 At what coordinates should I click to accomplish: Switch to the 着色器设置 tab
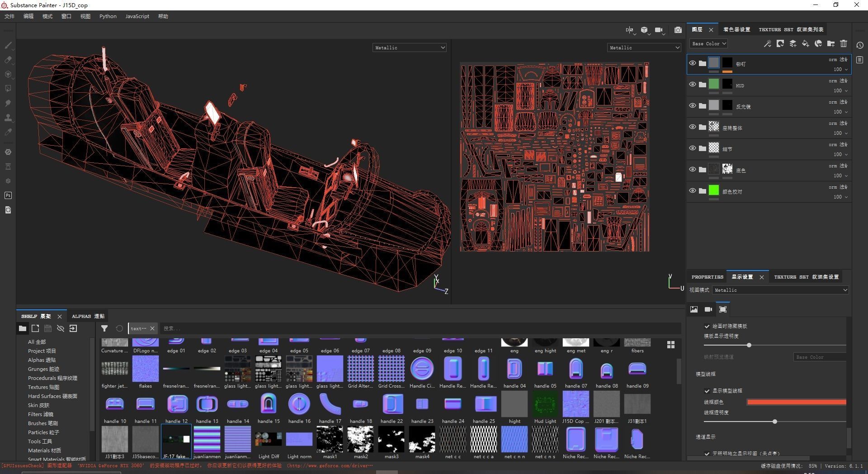click(736, 29)
